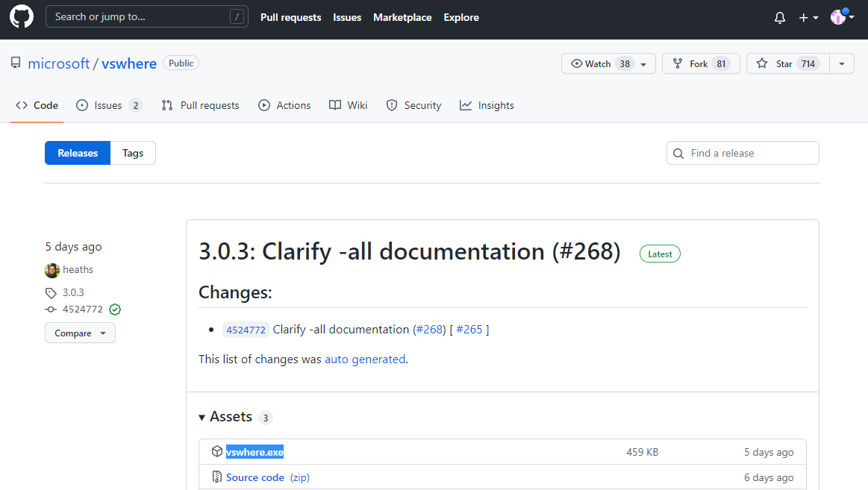Open the Compare dropdown
The width and height of the screenshot is (868, 490).
(x=81, y=333)
